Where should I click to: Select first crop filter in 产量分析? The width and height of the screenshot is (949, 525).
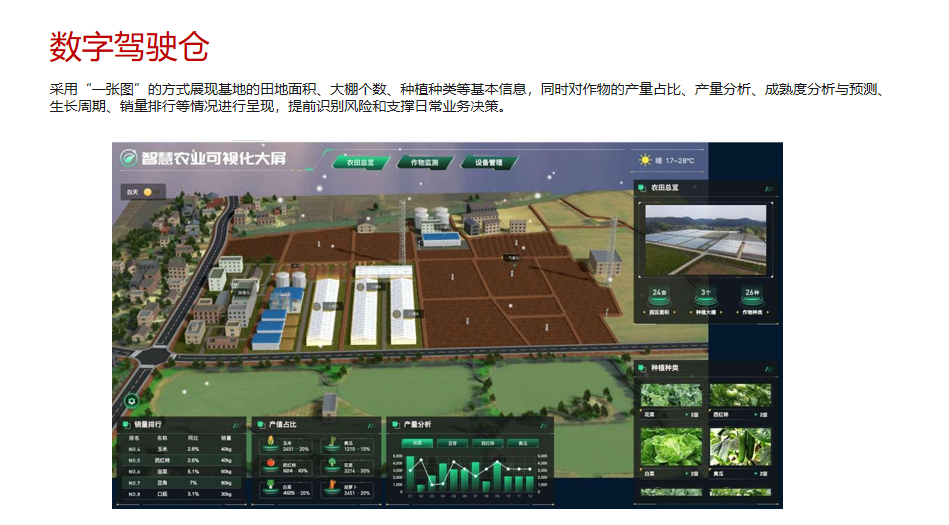413,442
